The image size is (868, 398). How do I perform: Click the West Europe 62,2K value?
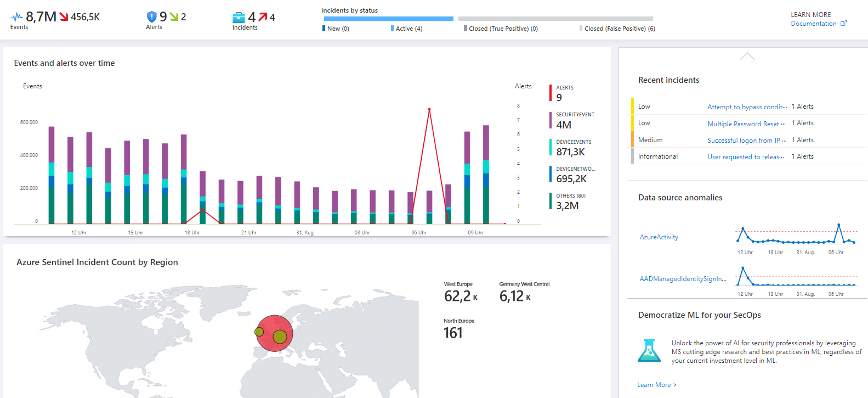click(x=461, y=296)
